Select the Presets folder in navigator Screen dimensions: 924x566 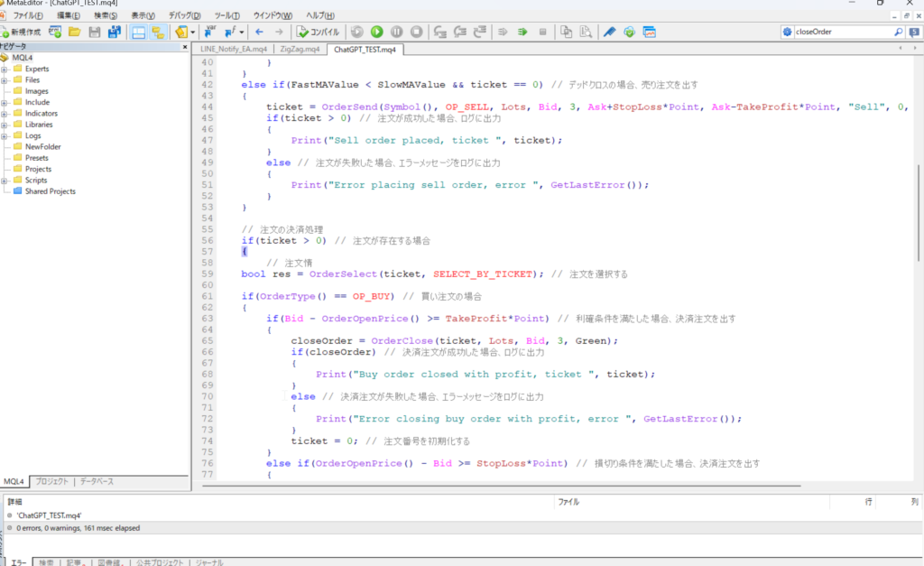pos(36,158)
